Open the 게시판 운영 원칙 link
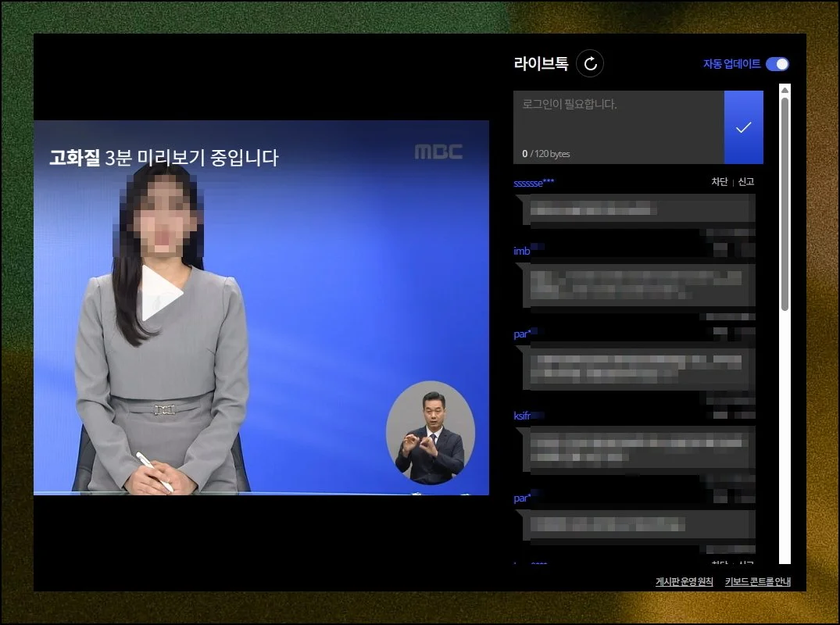The width and height of the screenshot is (840, 625). (x=685, y=582)
